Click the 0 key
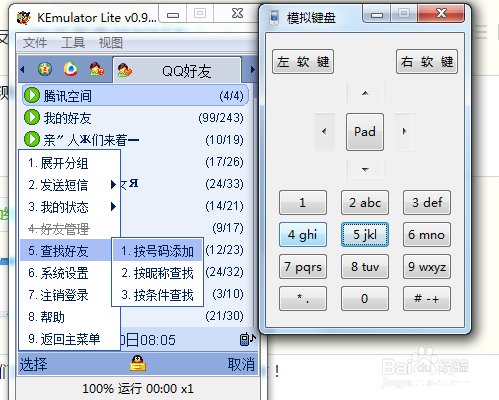The height and width of the screenshot is (400, 499). coord(365,299)
